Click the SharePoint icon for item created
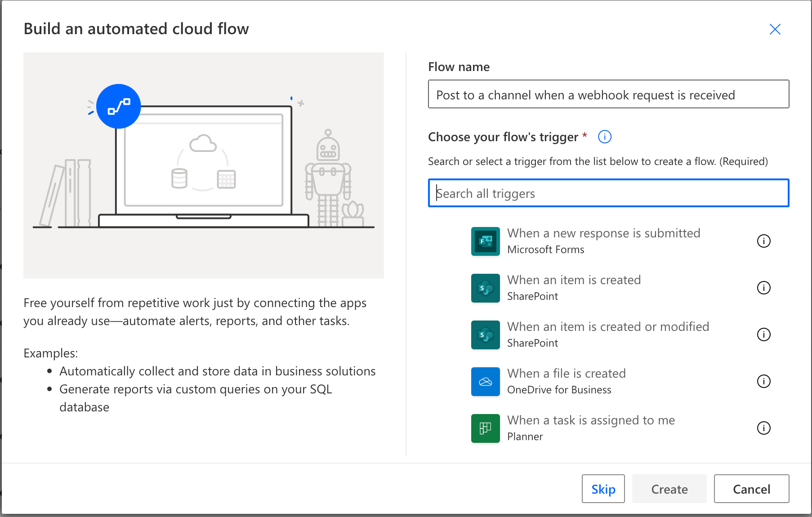This screenshot has height=517, width=812. pyautogui.click(x=485, y=288)
